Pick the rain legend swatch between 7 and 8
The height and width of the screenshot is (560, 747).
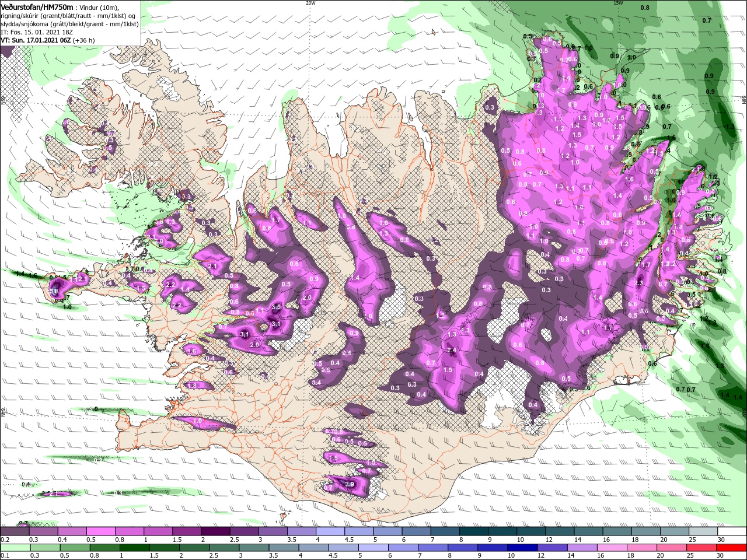point(433,548)
